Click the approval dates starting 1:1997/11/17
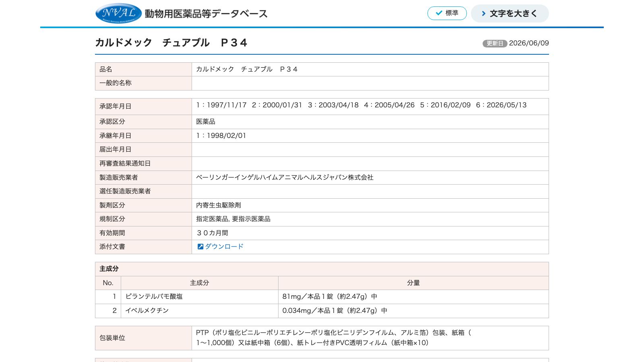 click(361, 105)
